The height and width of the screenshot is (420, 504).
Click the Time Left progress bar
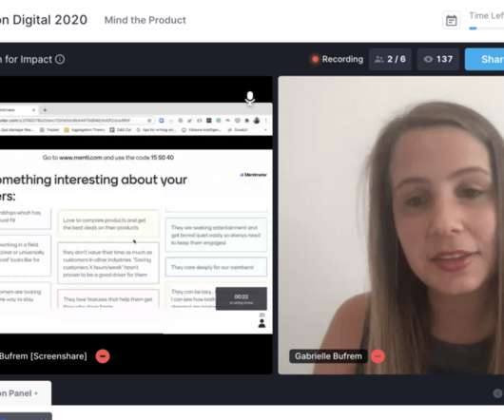coord(486,29)
